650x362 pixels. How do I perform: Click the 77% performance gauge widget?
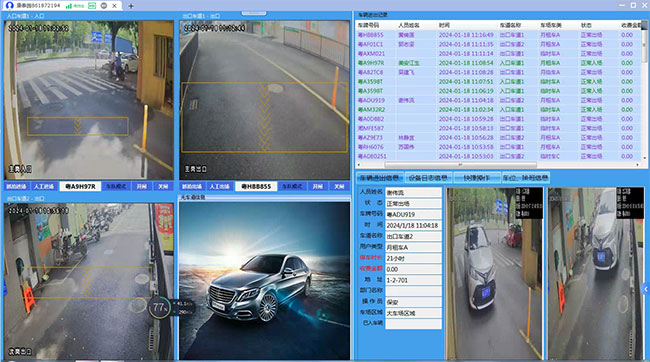tap(160, 307)
